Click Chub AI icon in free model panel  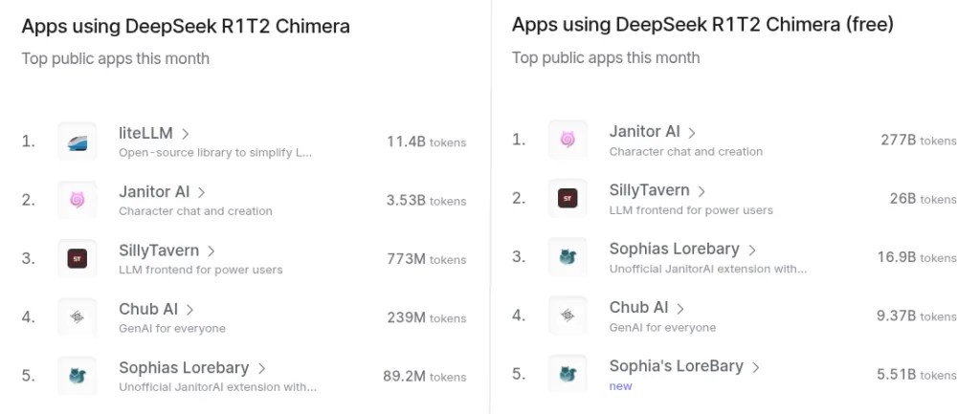tap(568, 316)
